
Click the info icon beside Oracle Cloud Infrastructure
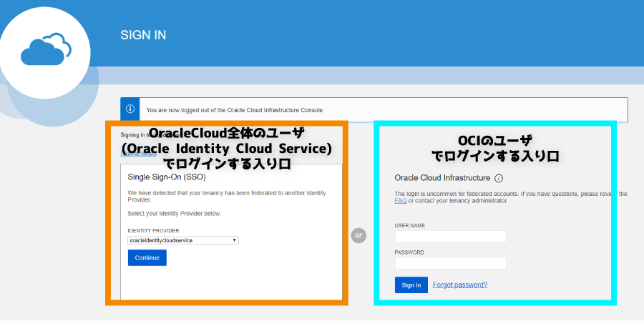tap(499, 179)
